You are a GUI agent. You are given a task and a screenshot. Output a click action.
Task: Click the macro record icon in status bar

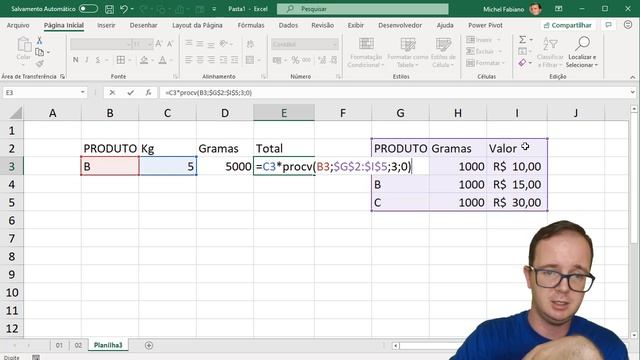coord(36,358)
